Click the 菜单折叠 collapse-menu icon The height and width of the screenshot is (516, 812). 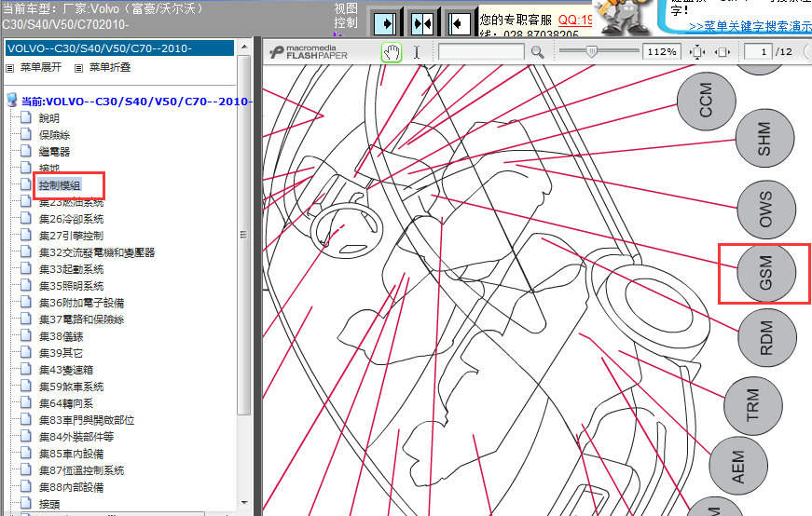pyautogui.click(x=78, y=68)
